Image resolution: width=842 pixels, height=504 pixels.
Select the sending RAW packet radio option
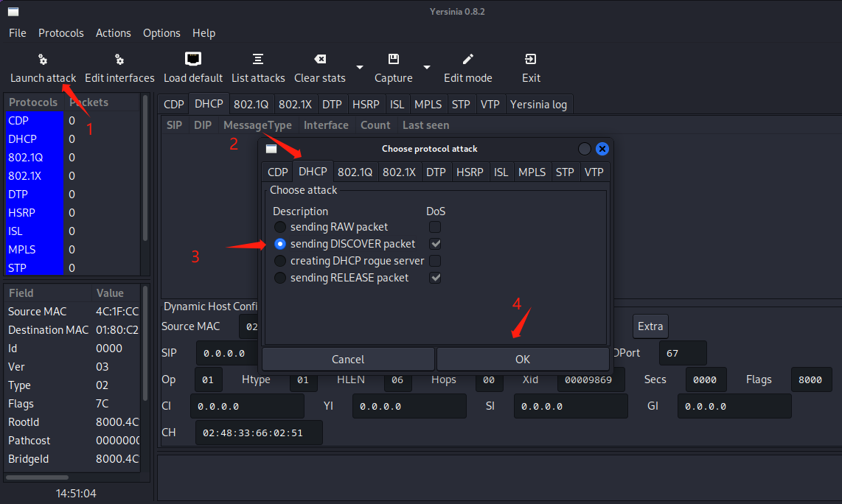280,227
